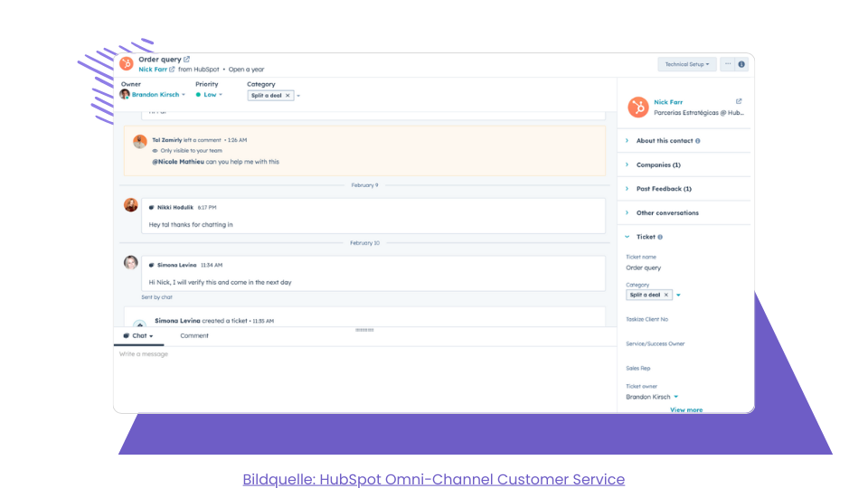
Task: Click the HubSpot logo beside Order query
Action: click(127, 63)
